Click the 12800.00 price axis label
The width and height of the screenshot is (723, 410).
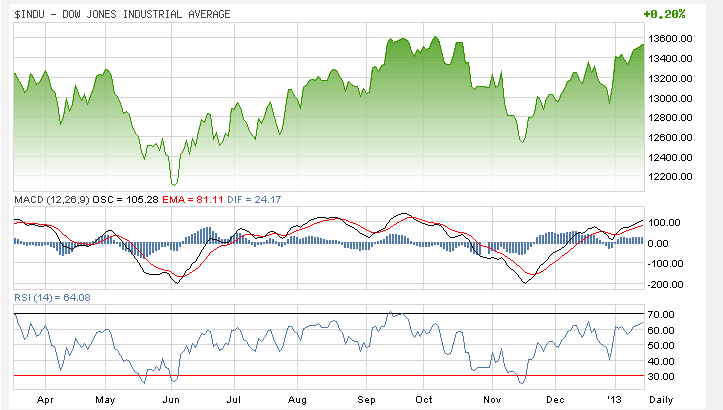[670, 118]
